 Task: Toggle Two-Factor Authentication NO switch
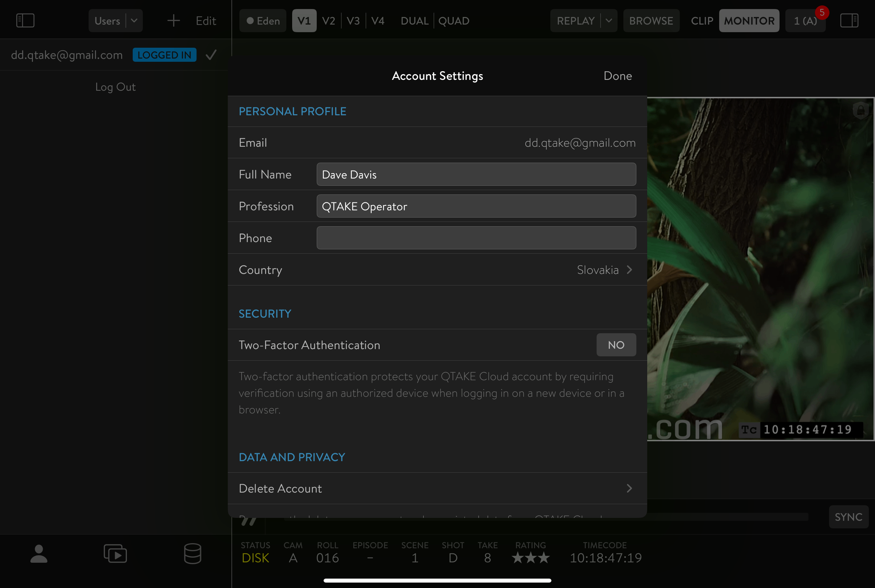616,345
